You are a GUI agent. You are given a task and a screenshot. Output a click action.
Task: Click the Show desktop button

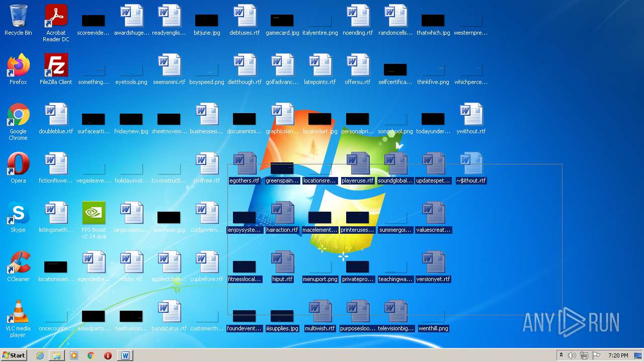click(x=638, y=355)
